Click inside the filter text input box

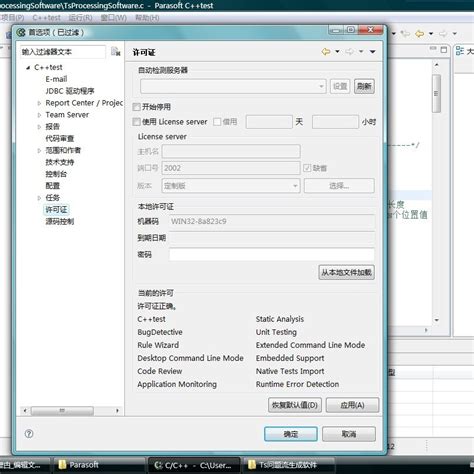[x=63, y=52]
